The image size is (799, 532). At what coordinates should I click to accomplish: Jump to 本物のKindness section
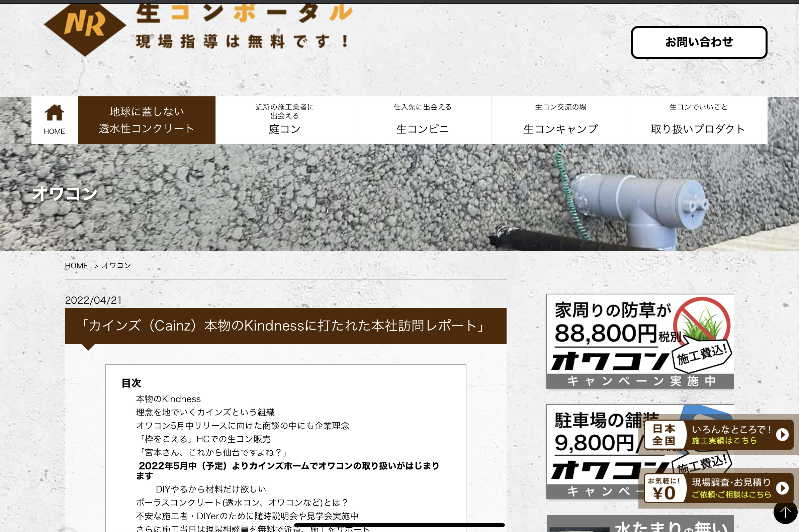pyautogui.click(x=168, y=399)
